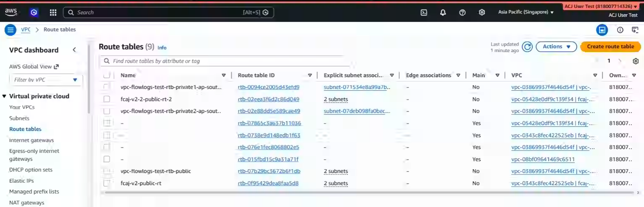Open the info panel icon
This screenshot has width=644, height=207.
[620, 30]
